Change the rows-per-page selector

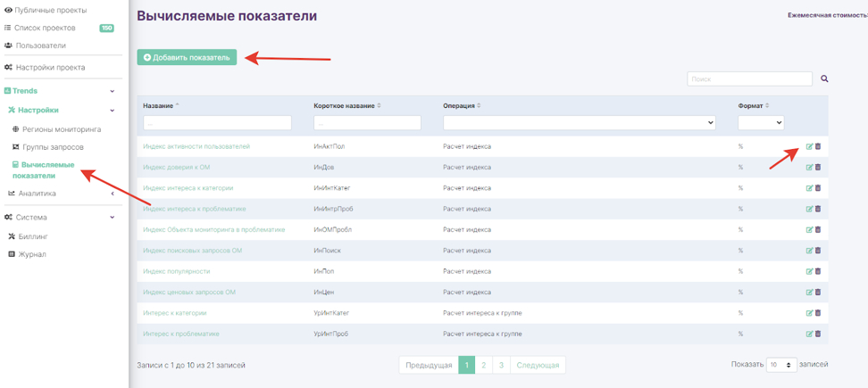[x=781, y=365]
